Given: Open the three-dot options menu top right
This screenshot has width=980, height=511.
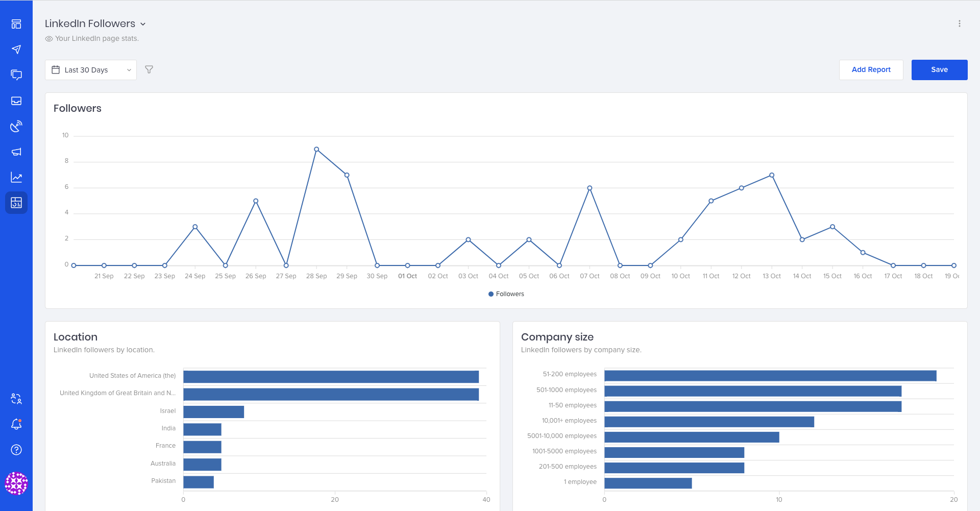Looking at the screenshot, I should click(x=960, y=23).
